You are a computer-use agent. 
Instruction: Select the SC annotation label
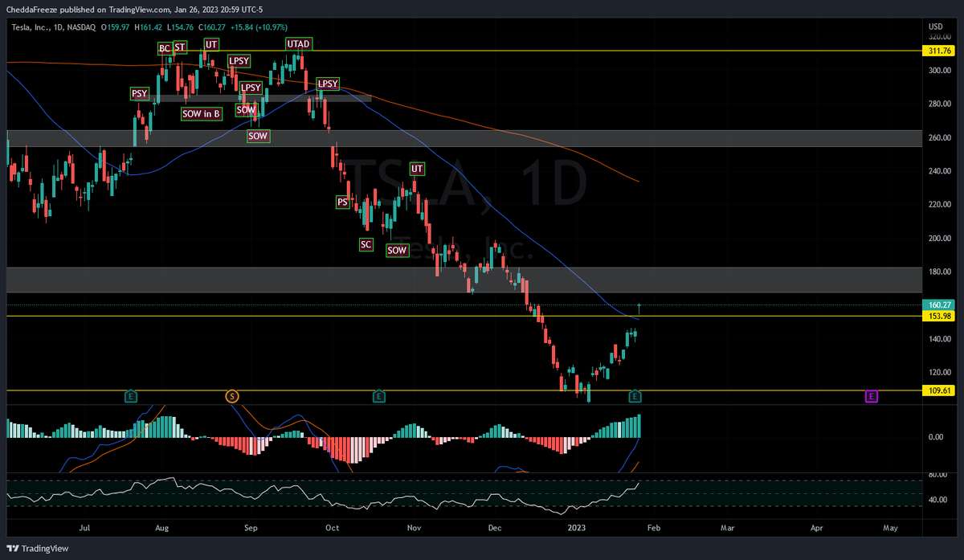click(x=366, y=243)
